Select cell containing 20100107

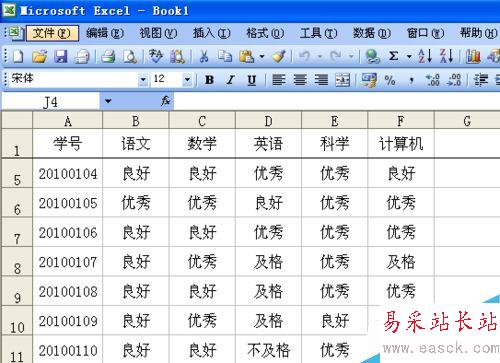tap(68, 262)
